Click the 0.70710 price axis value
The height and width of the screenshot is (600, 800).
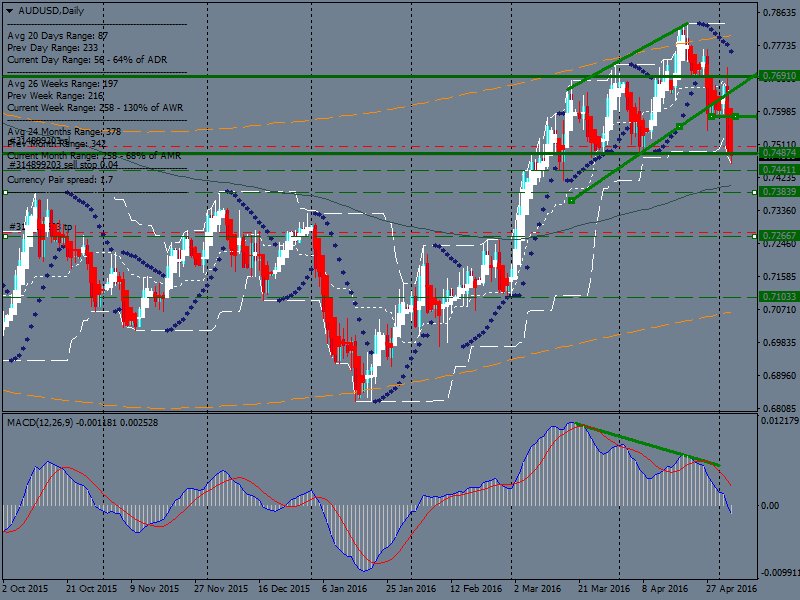pyautogui.click(x=779, y=309)
